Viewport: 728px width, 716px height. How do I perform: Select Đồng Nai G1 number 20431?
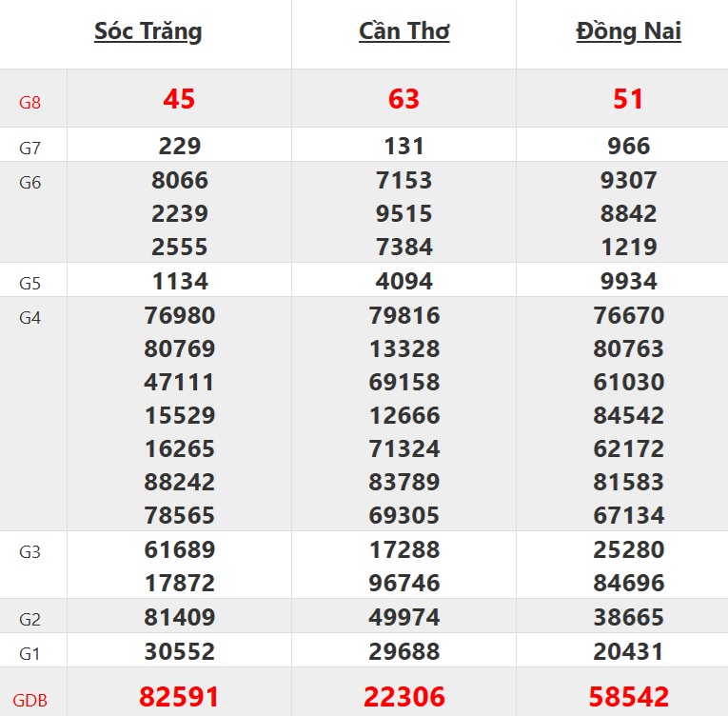click(x=628, y=651)
